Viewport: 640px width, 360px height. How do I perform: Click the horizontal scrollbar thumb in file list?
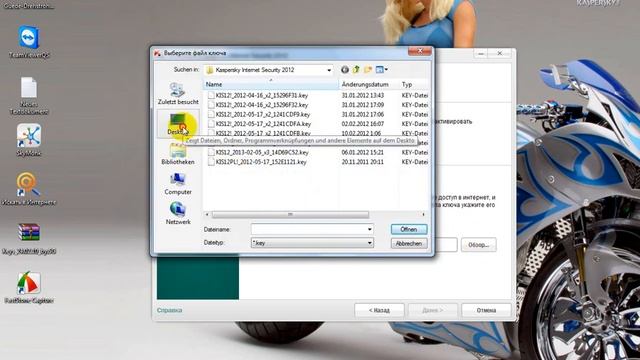(290, 214)
